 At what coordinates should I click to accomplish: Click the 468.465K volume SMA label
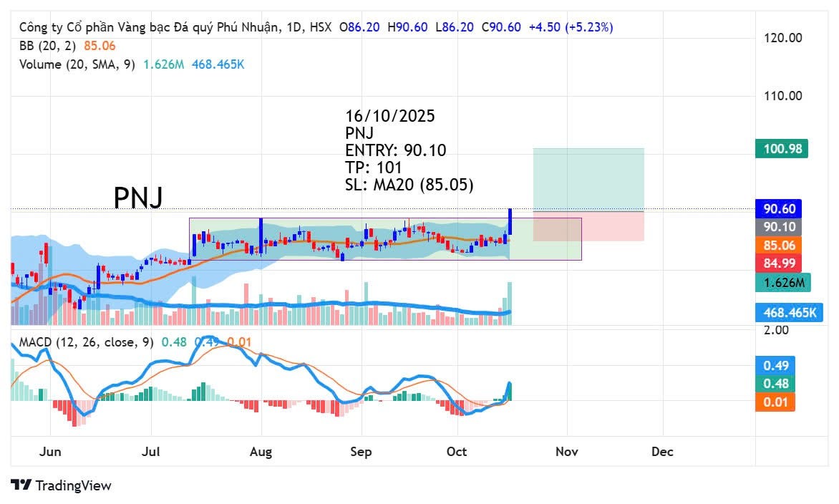pos(789,312)
